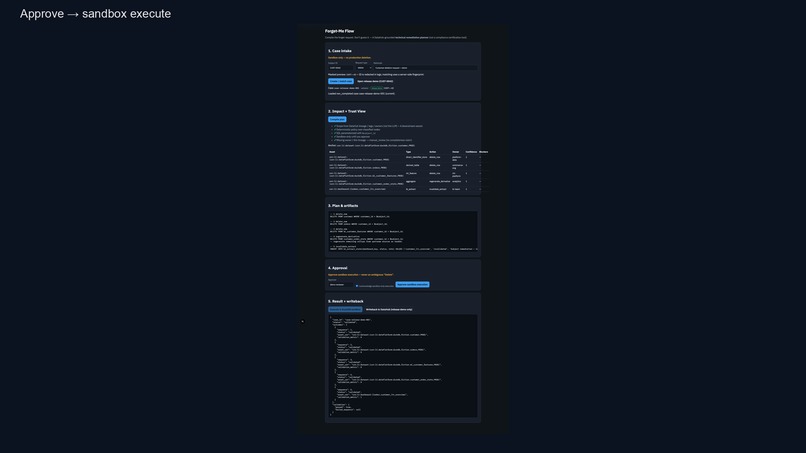The image size is (806, 453).
Task: Click the '5. Result + writeback' heading
Action: pyautogui.click(x=345, y=301)
